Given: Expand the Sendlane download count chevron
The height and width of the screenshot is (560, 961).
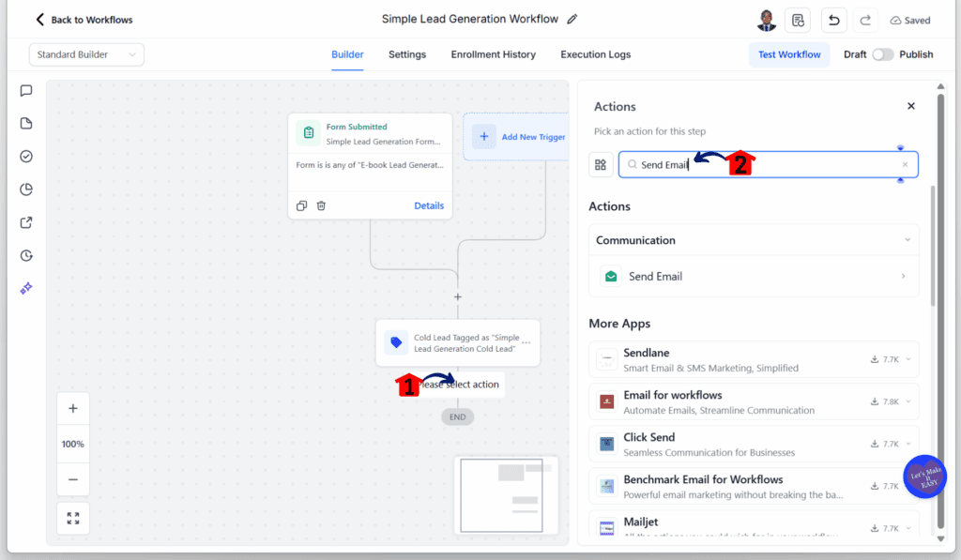Looking at the screenshot, I should click(908, 359).
